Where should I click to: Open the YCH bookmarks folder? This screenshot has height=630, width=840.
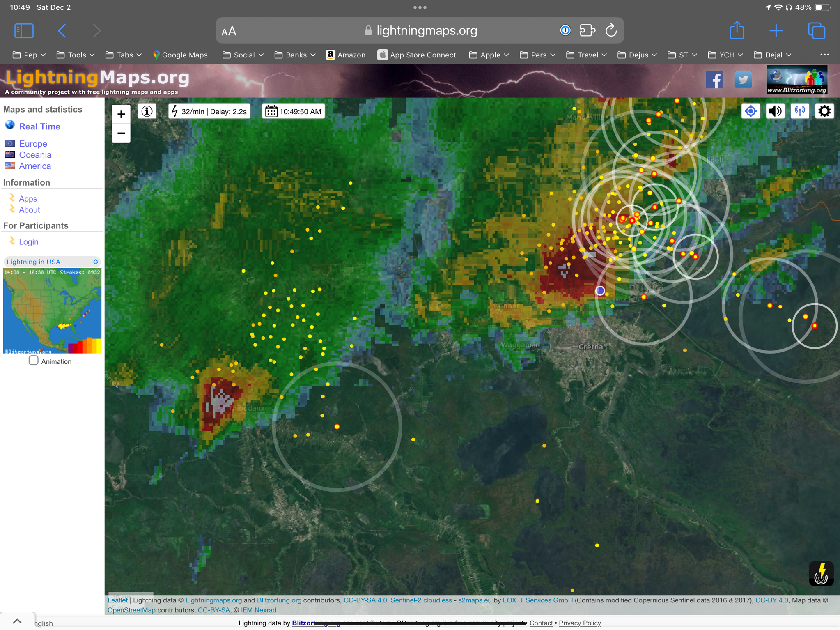725,55
